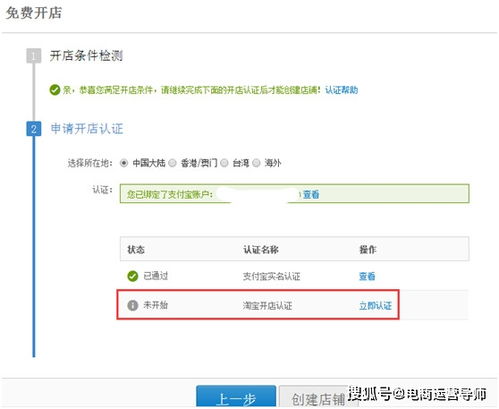Click the 选择所在地 label
The image size is (499, 409).
click(90, 163)
